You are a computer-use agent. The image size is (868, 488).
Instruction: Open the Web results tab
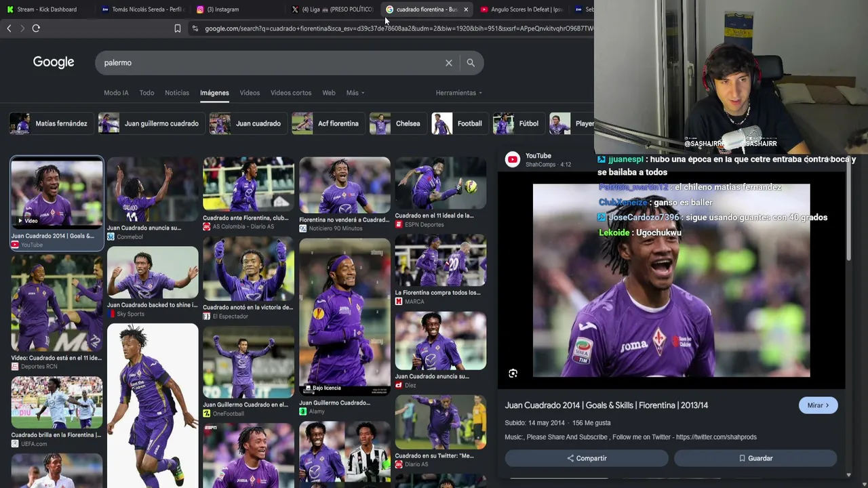click(329, 93)
